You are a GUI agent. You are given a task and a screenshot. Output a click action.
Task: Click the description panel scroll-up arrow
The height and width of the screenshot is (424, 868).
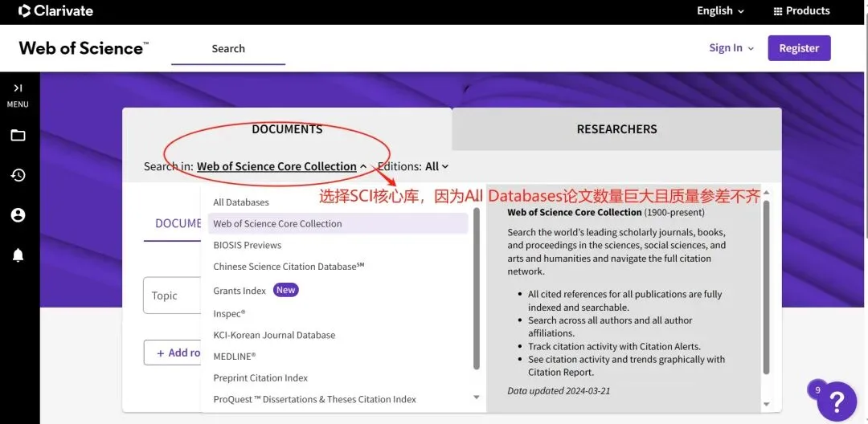pos(766,193)
